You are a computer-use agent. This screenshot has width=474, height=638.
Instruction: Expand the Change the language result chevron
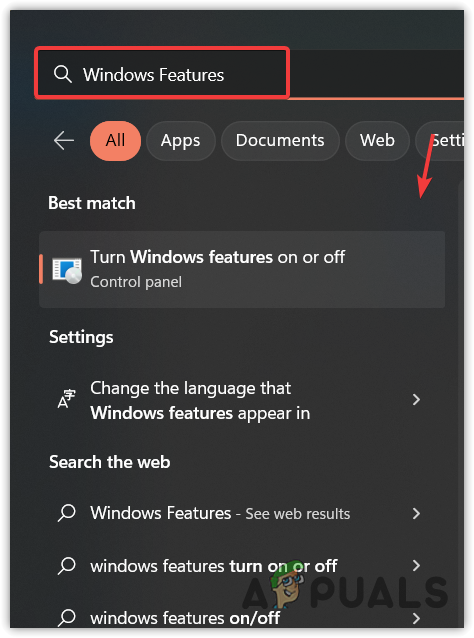click(x=416, y=400)
